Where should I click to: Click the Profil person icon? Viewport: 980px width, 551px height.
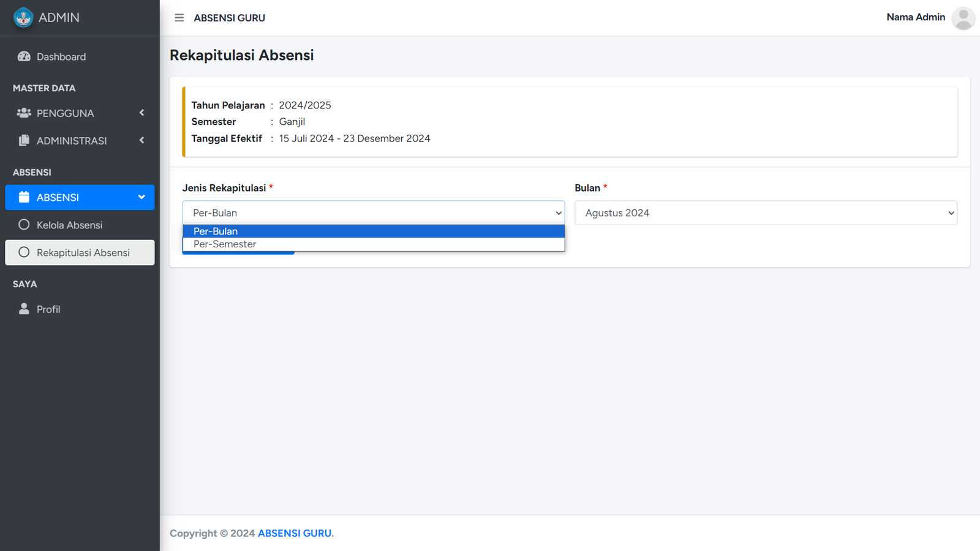click(x=24, y=309)
